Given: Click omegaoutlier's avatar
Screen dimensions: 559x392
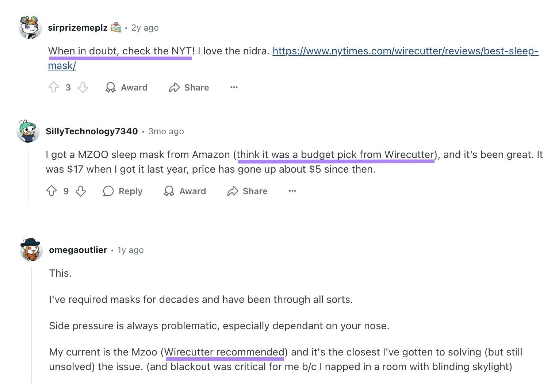Looking at the screenshot, I should pyautogui.click(x=31, y=250).
